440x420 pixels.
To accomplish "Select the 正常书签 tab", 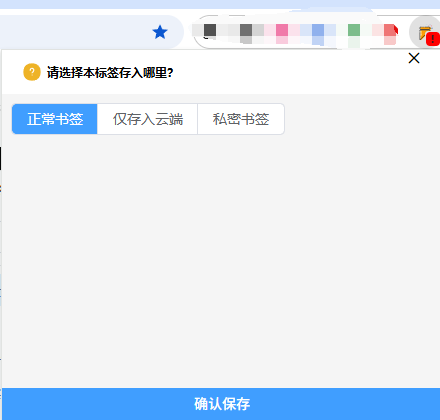I will click(55, 119).
